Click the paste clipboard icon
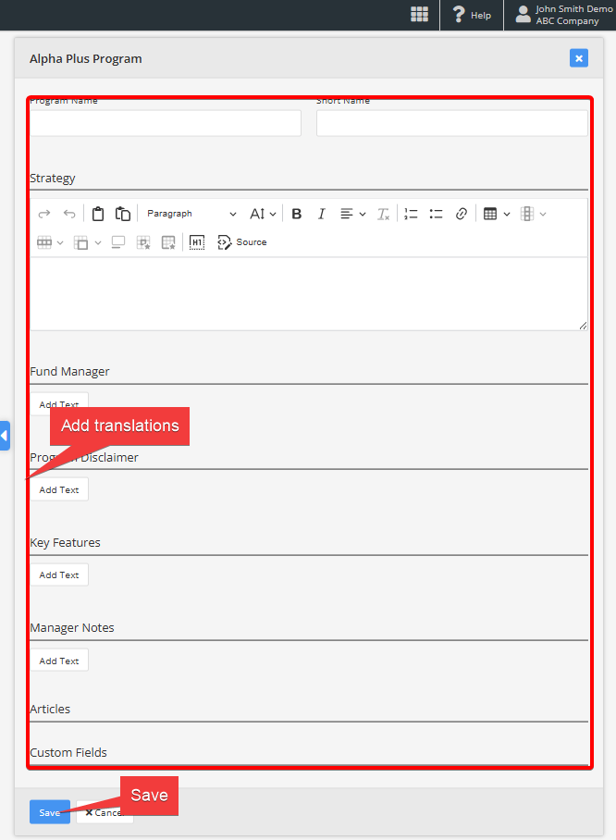Viewport: 616px width, 840px height. point(98,214)
